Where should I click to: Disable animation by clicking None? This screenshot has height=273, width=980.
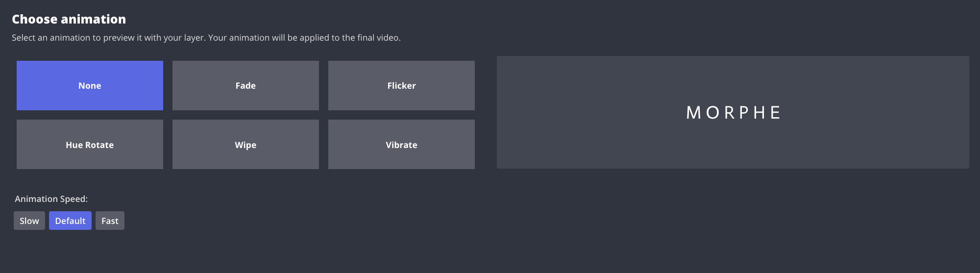pyautogui.click(x=90, y=85)
